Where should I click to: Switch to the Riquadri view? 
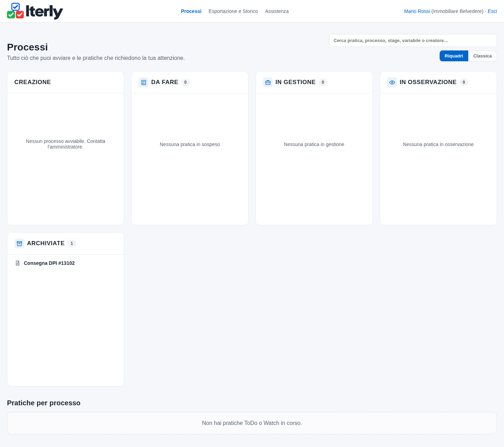454,56
